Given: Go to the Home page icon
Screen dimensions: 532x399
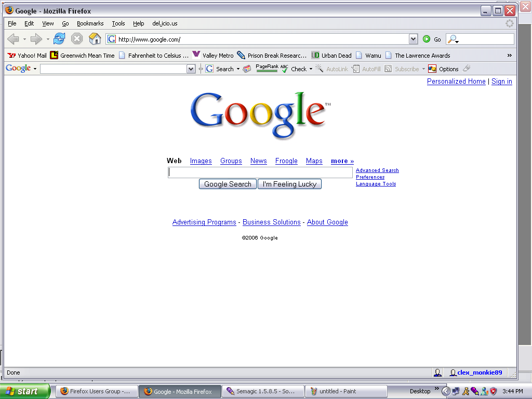Looking at the screenshot, I should coord(95,38).
